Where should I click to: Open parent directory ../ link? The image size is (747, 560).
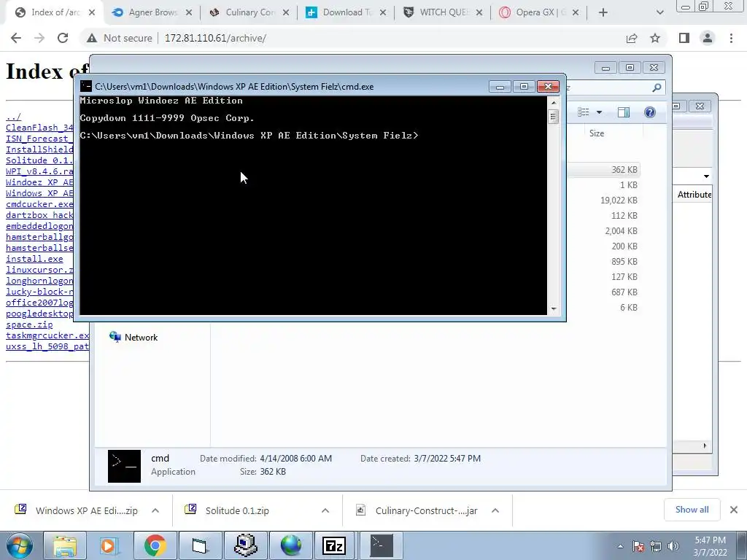pyautogui.click(x=13, y=117)
